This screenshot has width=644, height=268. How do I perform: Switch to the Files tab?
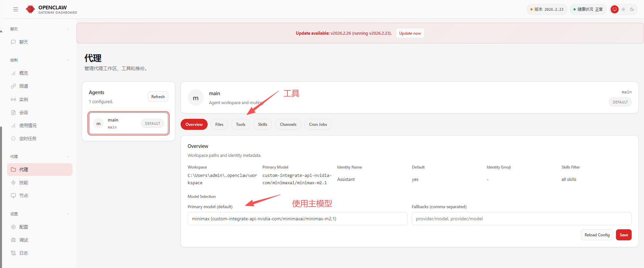pyautogui.click(x=219, y=124)
